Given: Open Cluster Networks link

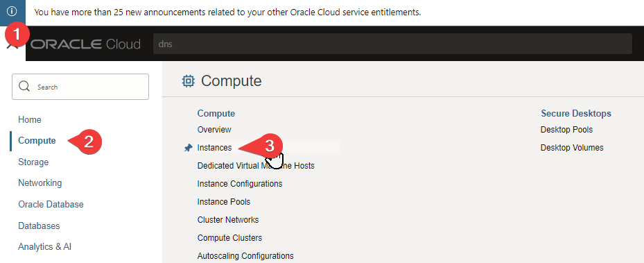Looking at the screenshot, I should click(x=228, y=220).
